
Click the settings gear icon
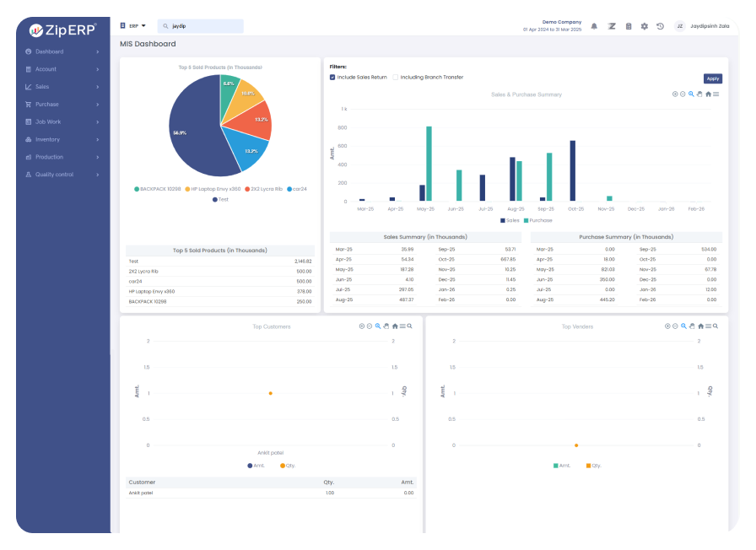(644, 26)
